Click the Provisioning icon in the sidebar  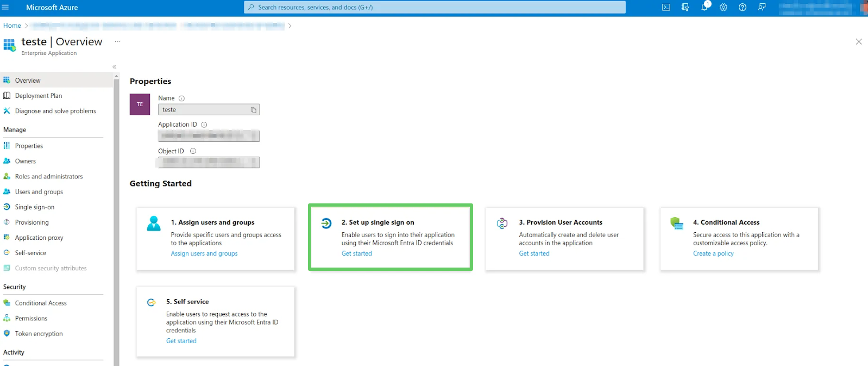(x=7, y=222)
